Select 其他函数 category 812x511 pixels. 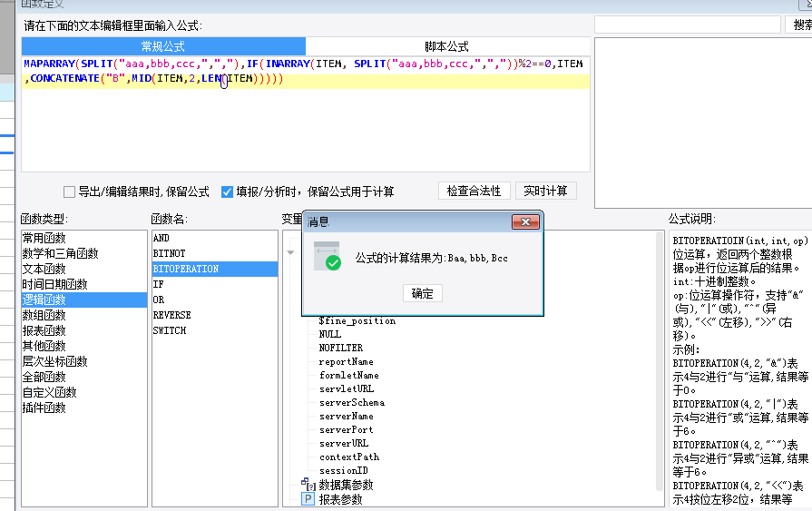tap(83, 346)
